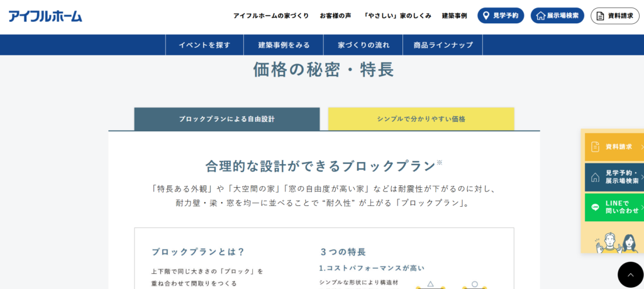The width and height of the screenshot is (644, 289).
Task: Expand the LINEで問い合わせ side panel arrow
Action: pyautogui.click(x=641, y=207)
